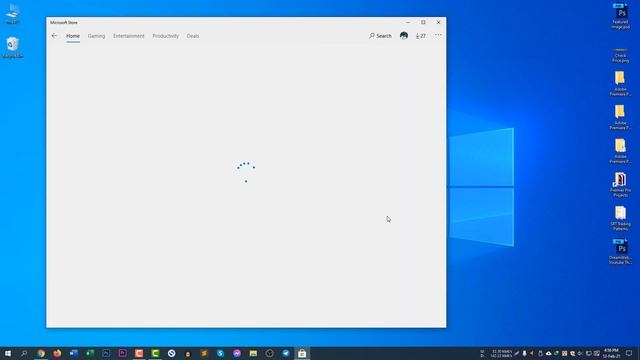Open the user profile avatar
The width and height of the screenshot is (640, 360).
pos(404,36)
